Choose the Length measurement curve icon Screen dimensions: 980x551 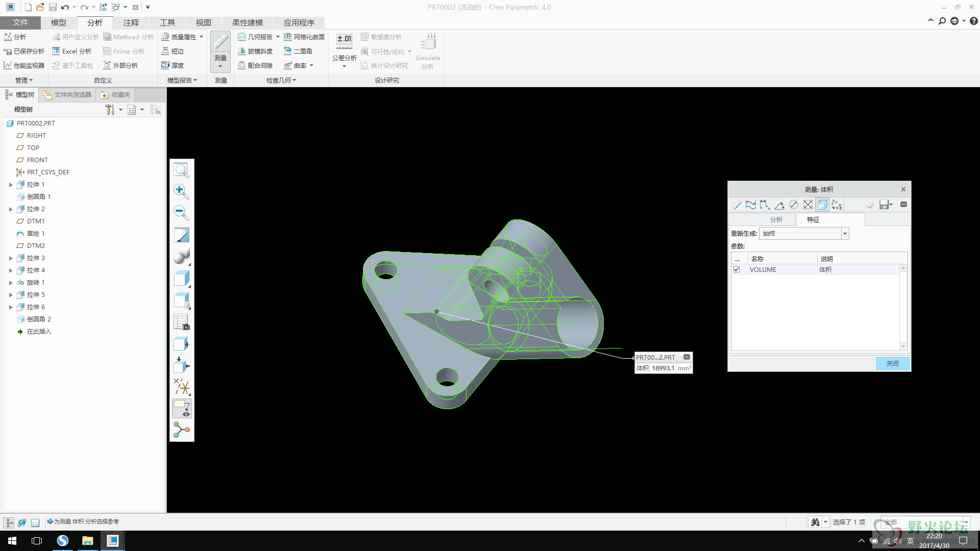[751, 205]
